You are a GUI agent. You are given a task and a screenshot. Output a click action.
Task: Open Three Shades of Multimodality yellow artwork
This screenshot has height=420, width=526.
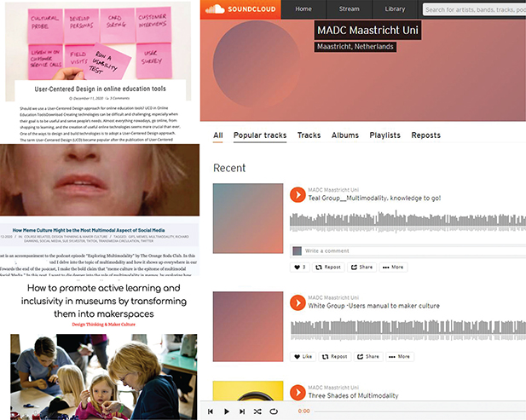(248, 391)
